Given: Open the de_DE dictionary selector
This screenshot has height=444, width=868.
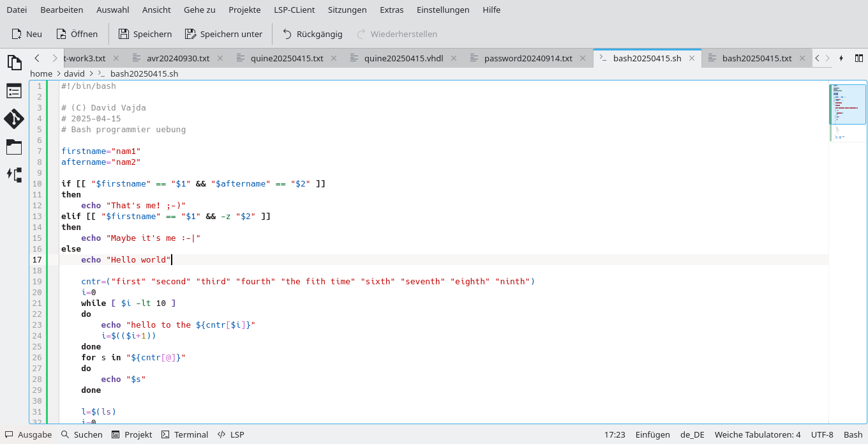Looking at the screenshot, I should tap(692, 434).
